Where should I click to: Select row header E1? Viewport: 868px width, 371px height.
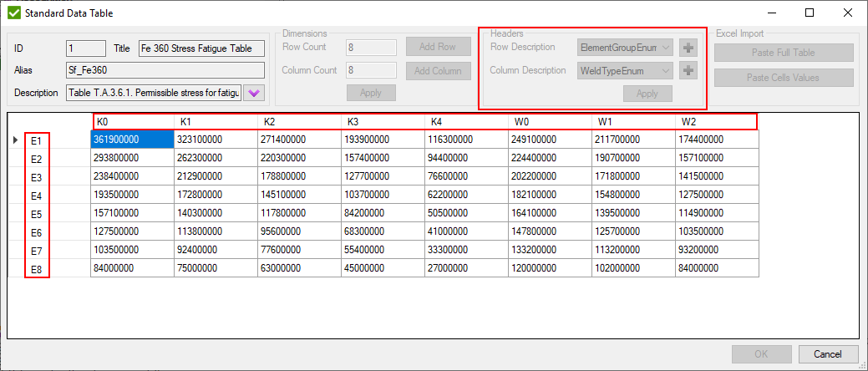(50, 140)
